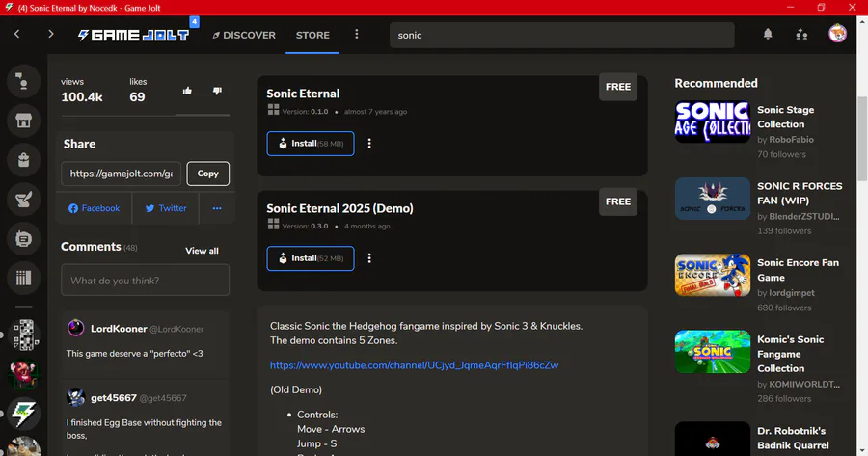Image resolution: width=868 pixels, height=456 pixels.
Task: Click the Sonic Eternal 2025 (Demo) title
Action: (x=339, y=208)
